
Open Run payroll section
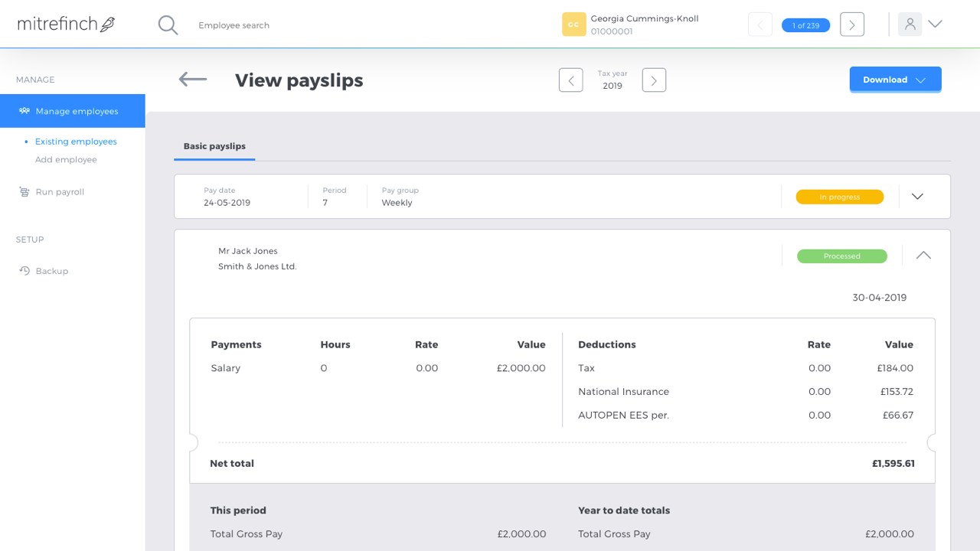pyautogui.click(x=60, y=192)
